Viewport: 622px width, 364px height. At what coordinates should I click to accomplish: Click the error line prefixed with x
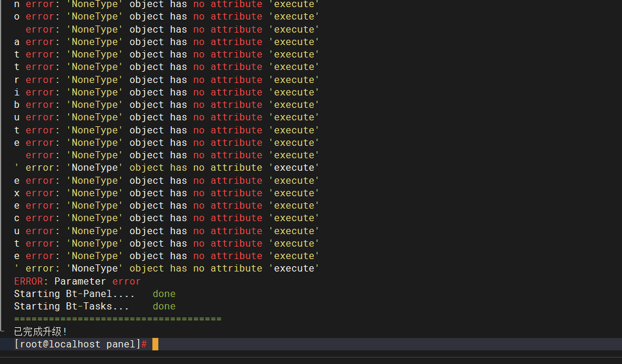tap(166, 193)
